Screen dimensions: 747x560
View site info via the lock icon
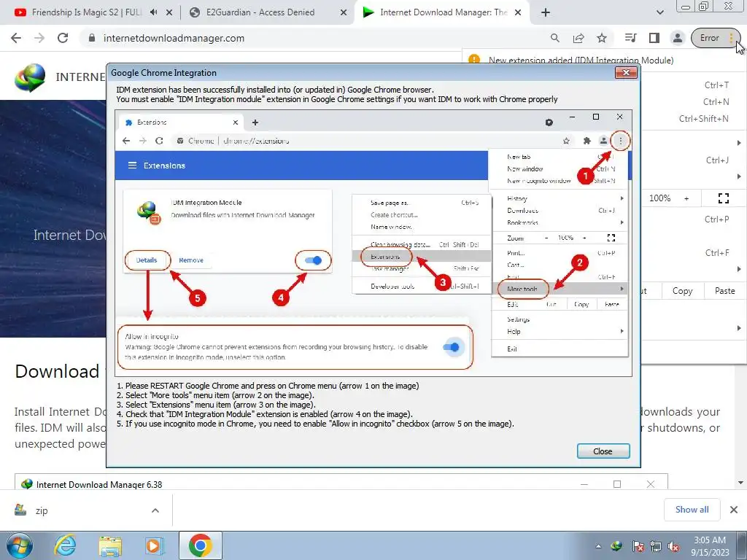point(92,38)
